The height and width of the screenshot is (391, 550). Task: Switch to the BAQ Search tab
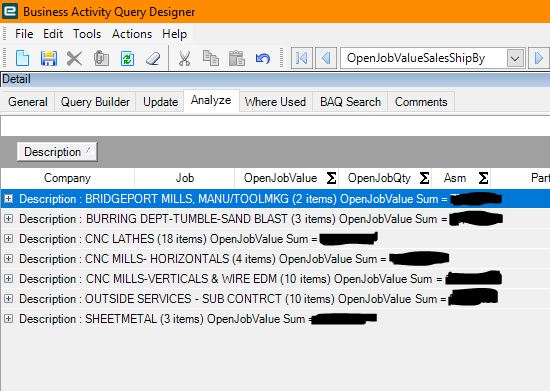[x=350, y=102]
